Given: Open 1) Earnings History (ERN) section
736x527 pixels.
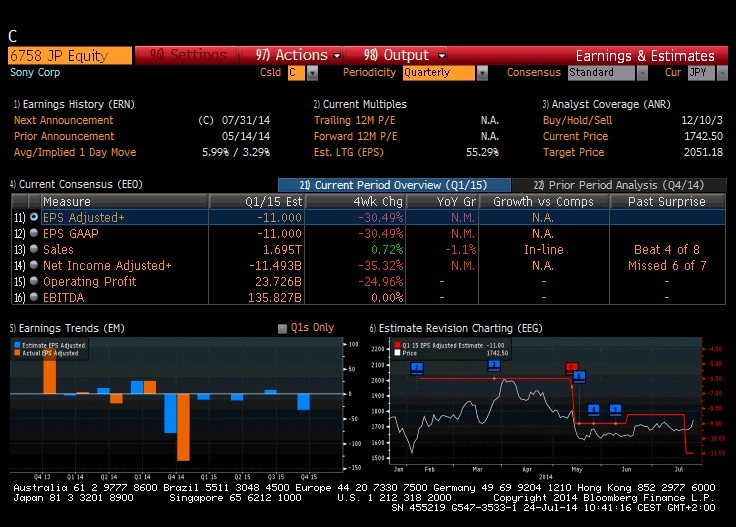Looking at the screenshot, I should pos(74,104).
